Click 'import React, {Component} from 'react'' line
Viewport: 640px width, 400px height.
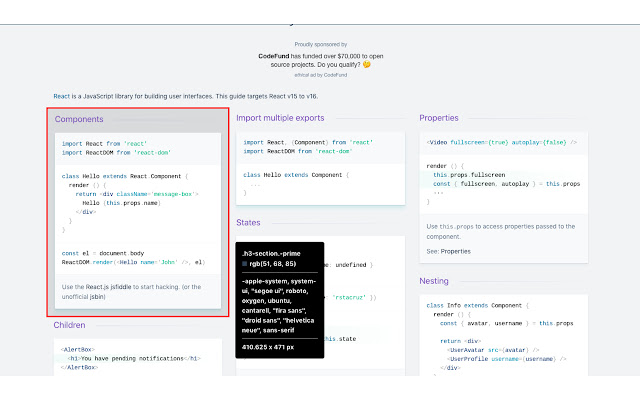click(x=308, y=142)
